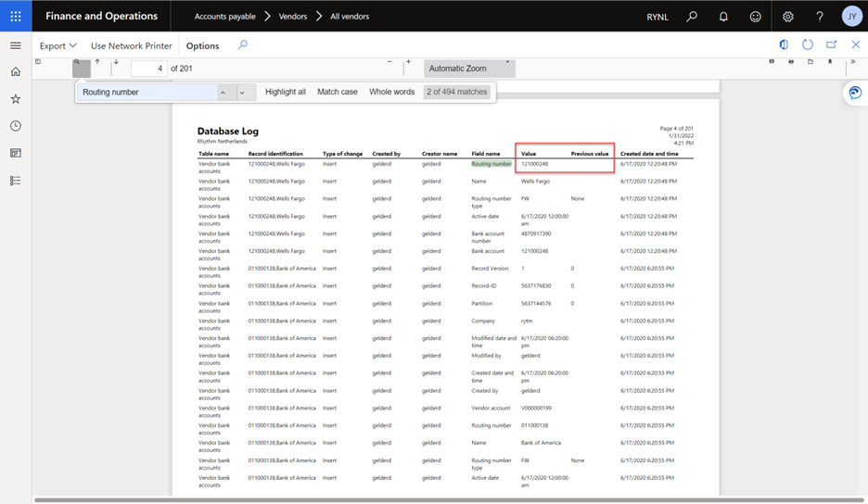
Task: Go to the Home icon in sidebar
Action: point(16,72)
